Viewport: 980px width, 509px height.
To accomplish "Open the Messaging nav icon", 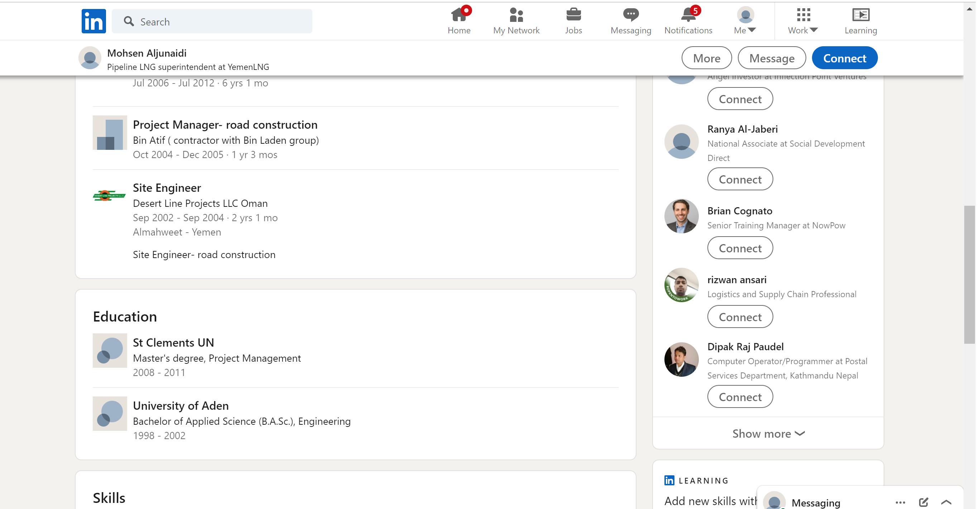I will point(630,15).
